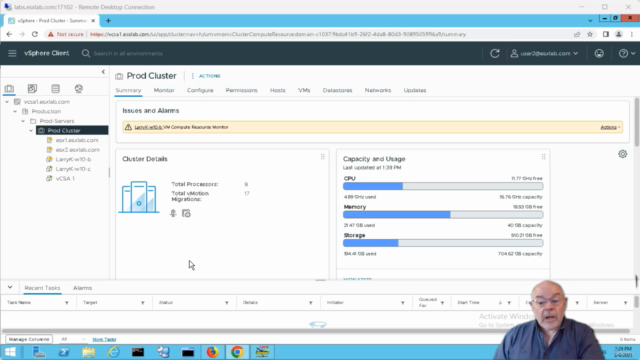Click the search box in vSphere Client

128,53
